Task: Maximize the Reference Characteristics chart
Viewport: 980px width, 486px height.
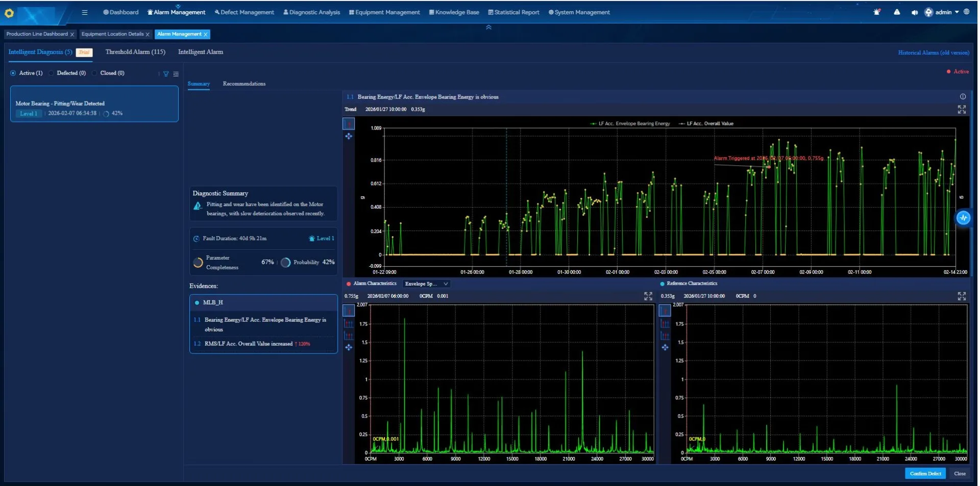Action: click(962, 296)
